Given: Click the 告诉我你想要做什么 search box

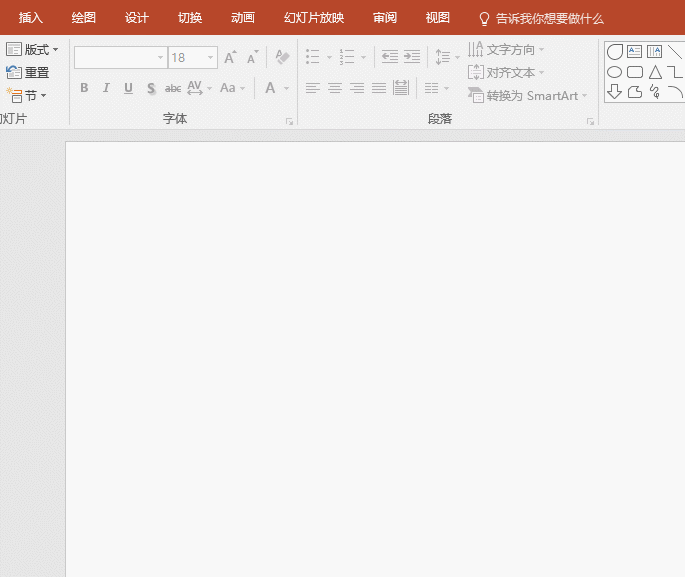Looking at the screenshot, I should [549, 18].
